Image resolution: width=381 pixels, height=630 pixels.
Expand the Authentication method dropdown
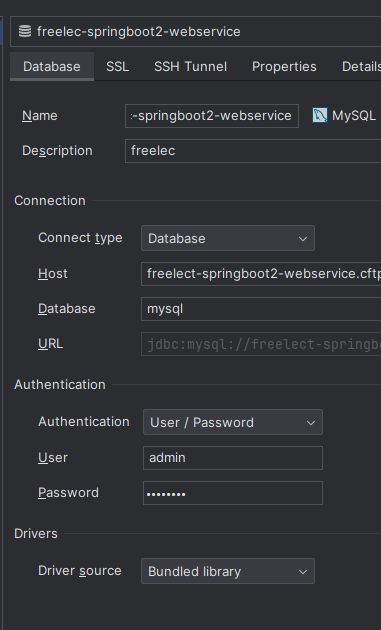click(233, 422)
